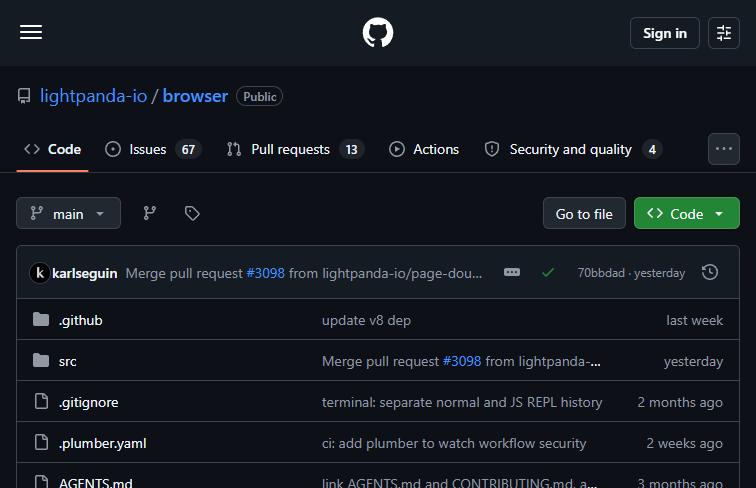Open commit 70bbdad link
Viewport: 756px width, 488px height.
[601, 273]
